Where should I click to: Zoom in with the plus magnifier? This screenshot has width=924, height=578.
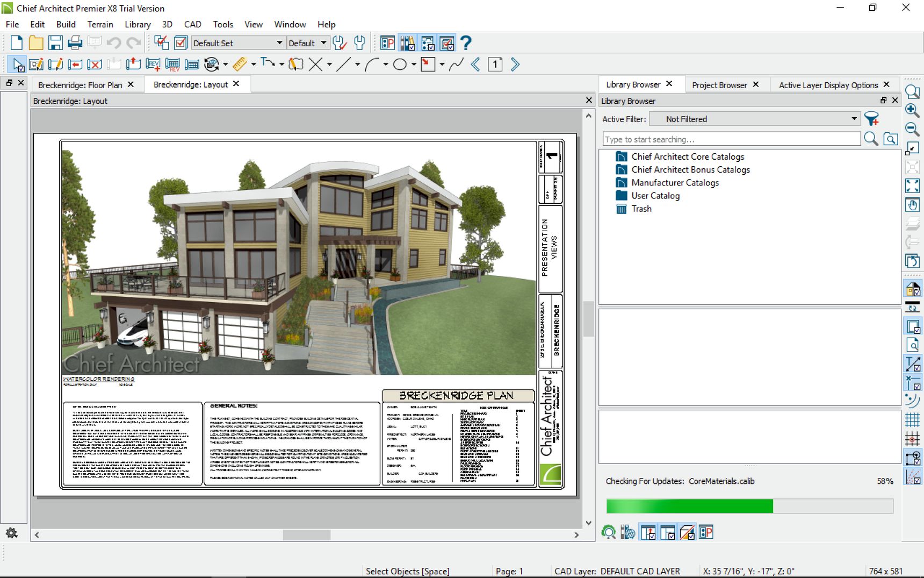click(x=912, y=110)
